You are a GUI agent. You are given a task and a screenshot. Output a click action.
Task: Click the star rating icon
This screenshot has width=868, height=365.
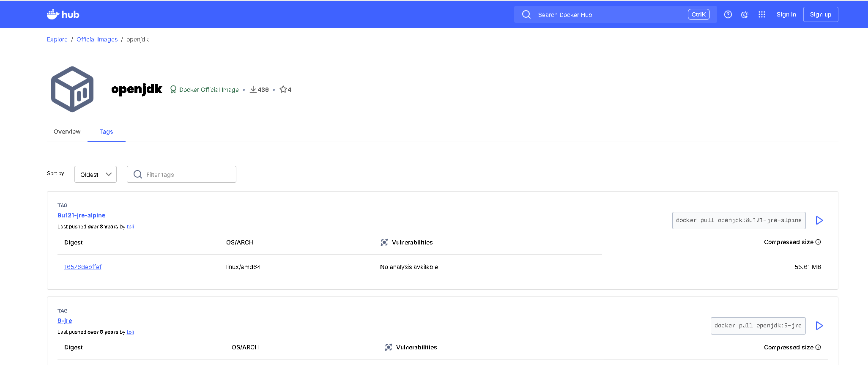click(283, 89)
